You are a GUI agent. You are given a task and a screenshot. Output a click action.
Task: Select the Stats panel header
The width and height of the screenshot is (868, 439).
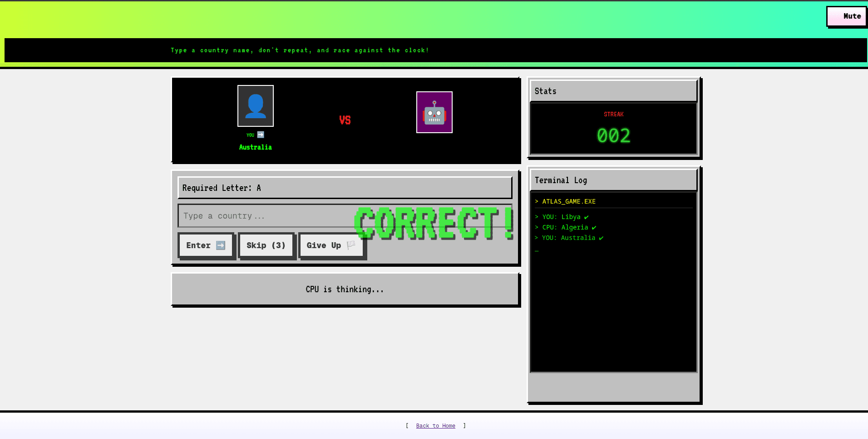[x=613, y=91]
